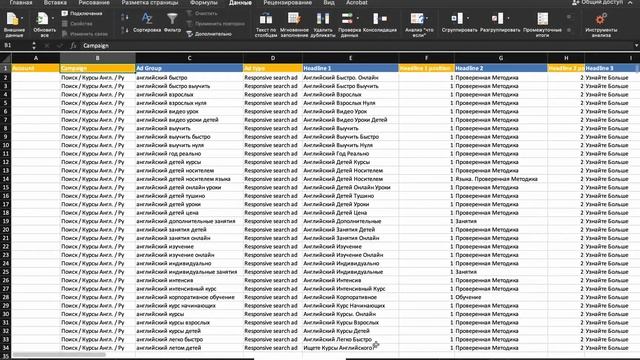This screenshot has width=640, height=360.
Task: Select cell 'Ищете Курсы Английского'
Action: click(x=351, y=348)
